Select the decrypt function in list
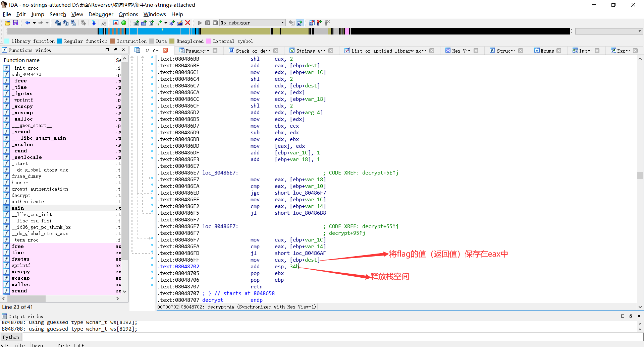 point(21,195)
